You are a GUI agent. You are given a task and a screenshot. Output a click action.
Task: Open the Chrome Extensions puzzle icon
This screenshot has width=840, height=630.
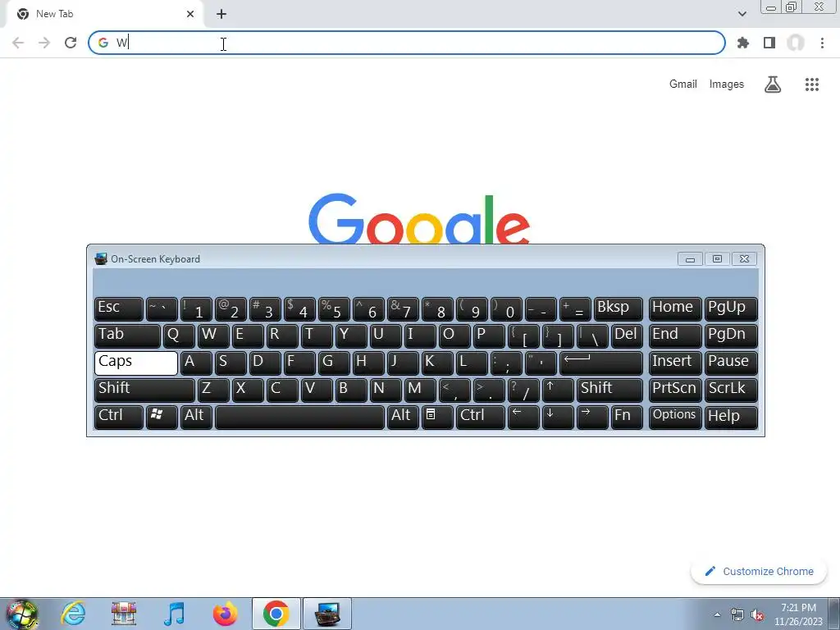point(742,43)
